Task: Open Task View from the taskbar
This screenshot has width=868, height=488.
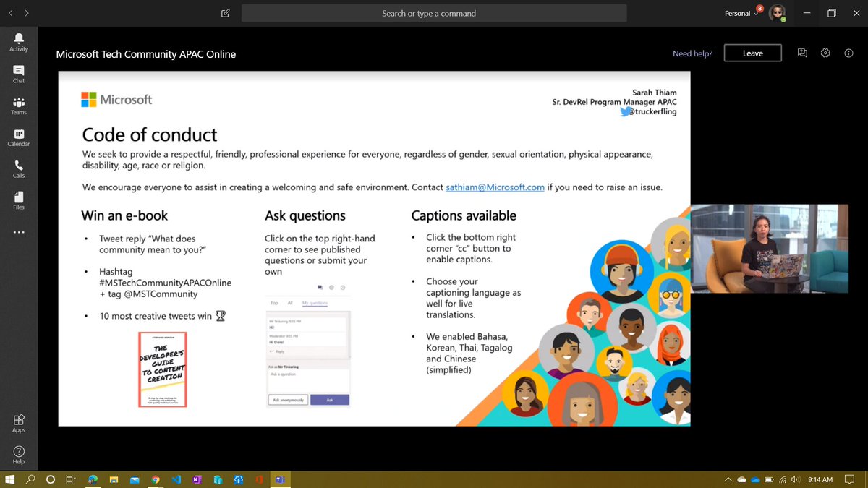Action: 71,479
